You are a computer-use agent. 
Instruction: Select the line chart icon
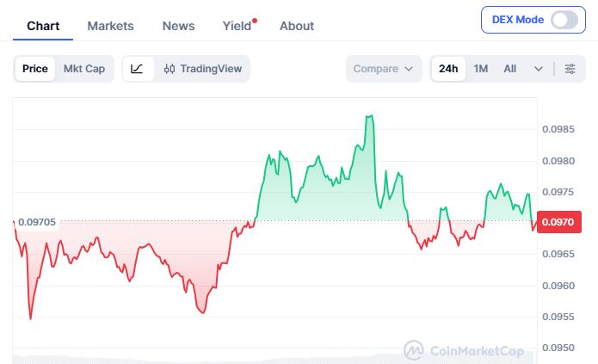[x=137, y=69]
